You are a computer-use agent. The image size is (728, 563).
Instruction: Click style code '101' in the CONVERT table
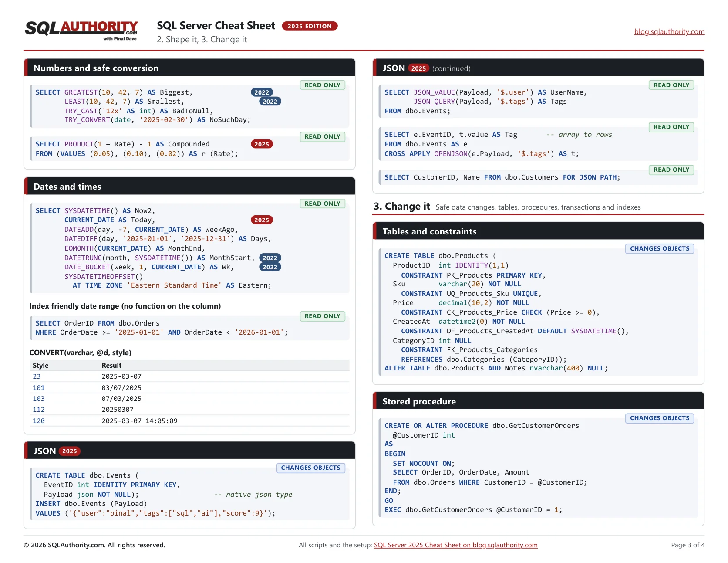click(x=39, y=388)
